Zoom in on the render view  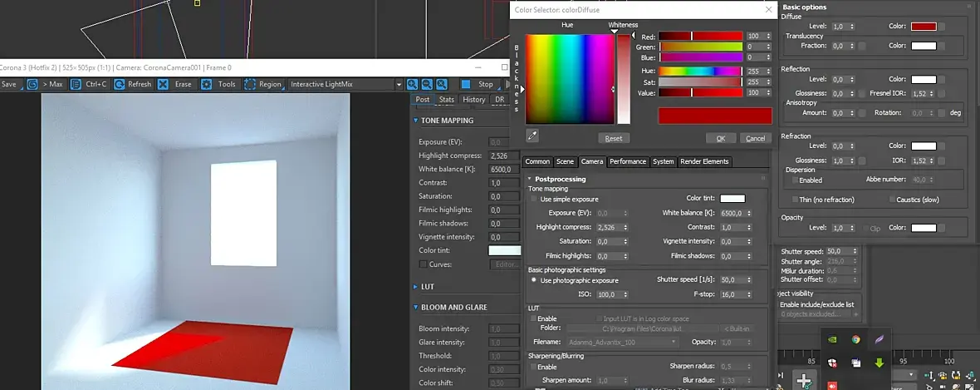coord(413,84)
